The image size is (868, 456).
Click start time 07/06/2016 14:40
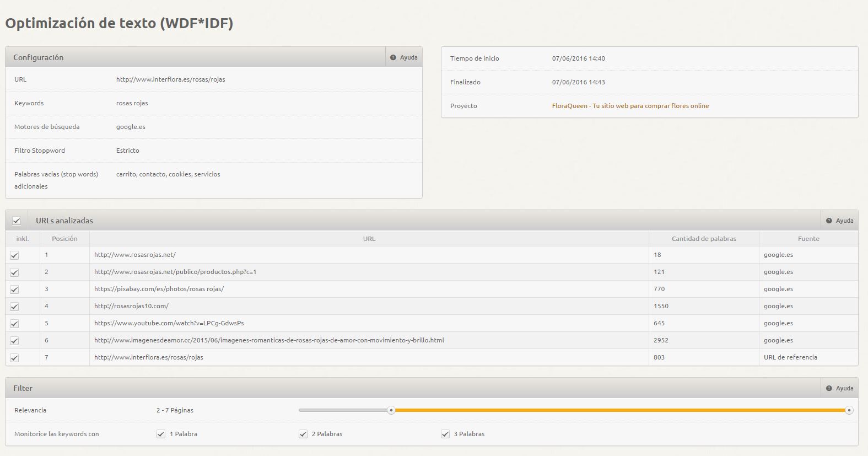tap(579, 58)
